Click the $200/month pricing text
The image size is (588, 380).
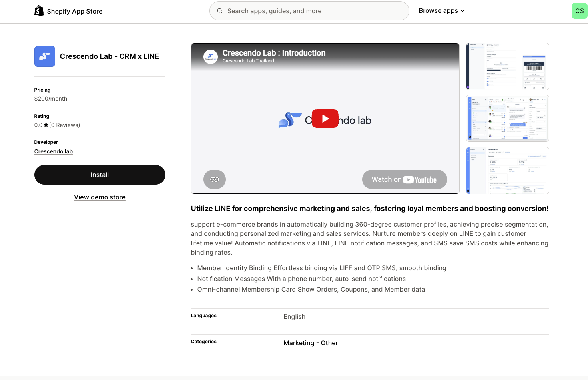[51, 99]
